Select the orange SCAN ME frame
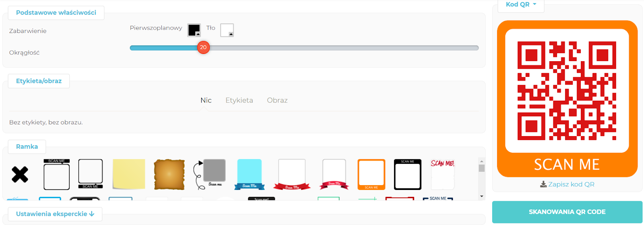 click(x=372, y=174)
